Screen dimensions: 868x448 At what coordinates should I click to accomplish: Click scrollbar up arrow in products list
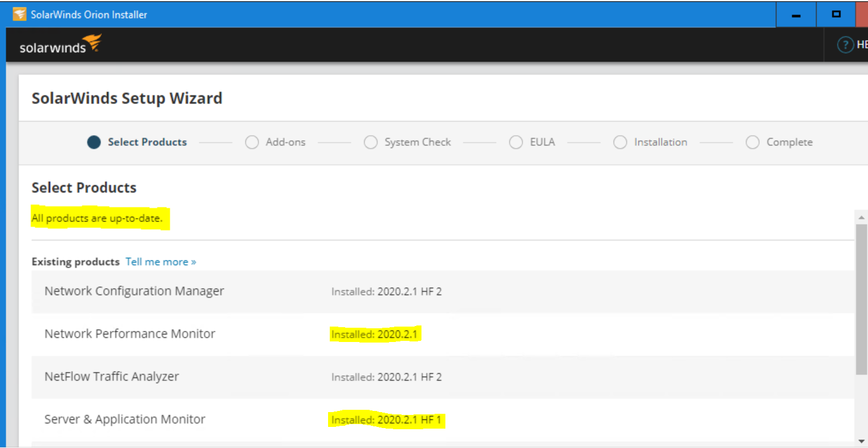pyautogui.click(x=861, y=217)
